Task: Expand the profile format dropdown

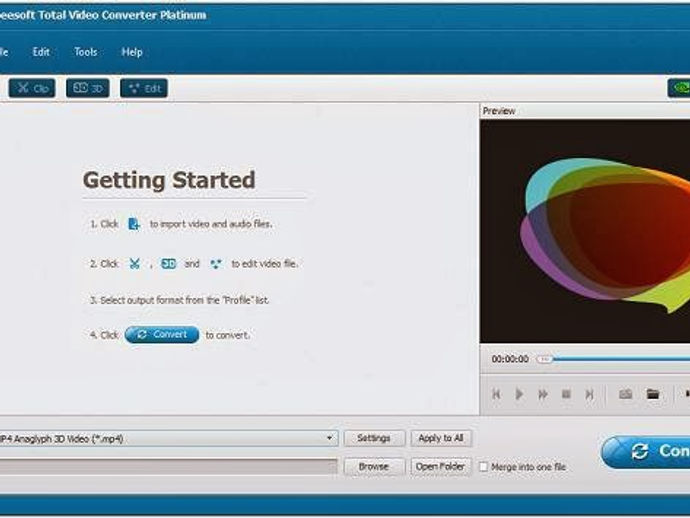Action: [x=329, y=438]
